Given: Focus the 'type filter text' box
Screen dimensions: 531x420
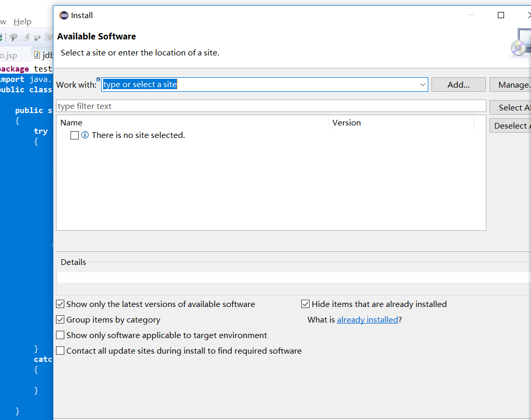Looking at the screenshot, I should point(271,106).
